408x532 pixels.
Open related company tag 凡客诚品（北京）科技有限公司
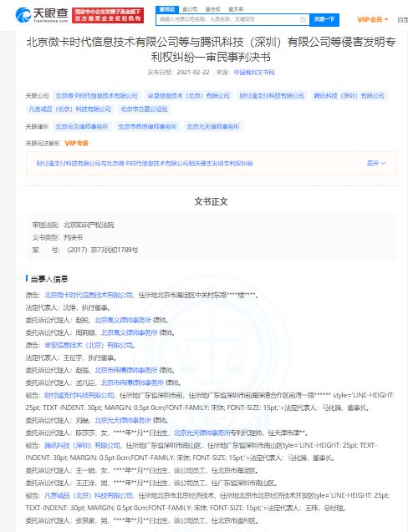69,109
